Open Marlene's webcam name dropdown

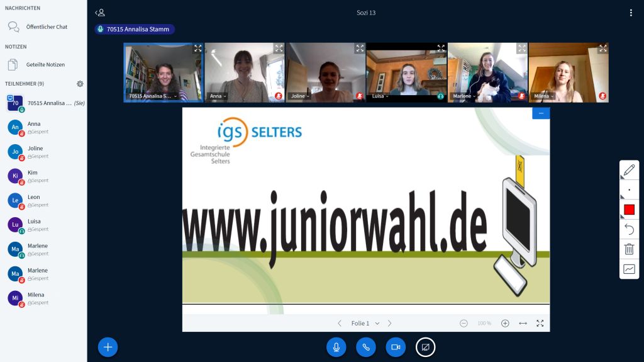click(x=464, y=96)
